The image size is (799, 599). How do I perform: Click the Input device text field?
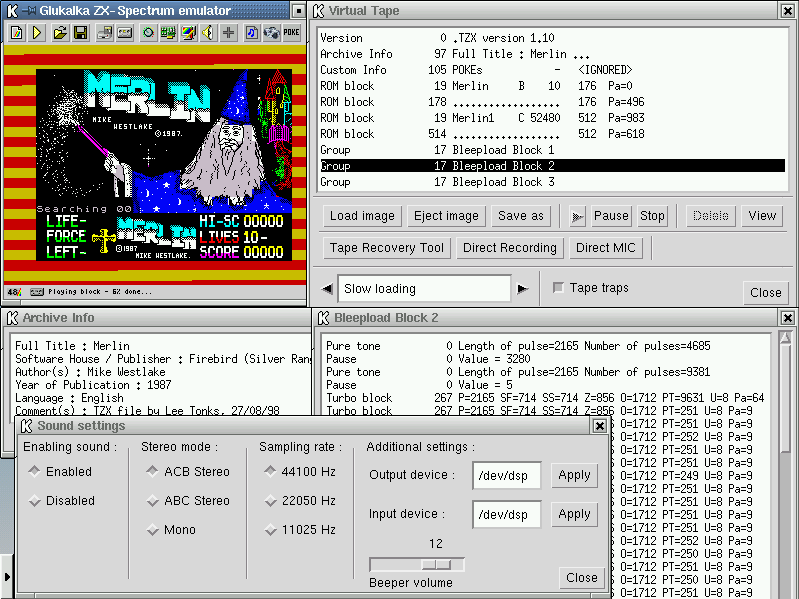(507, 514)
